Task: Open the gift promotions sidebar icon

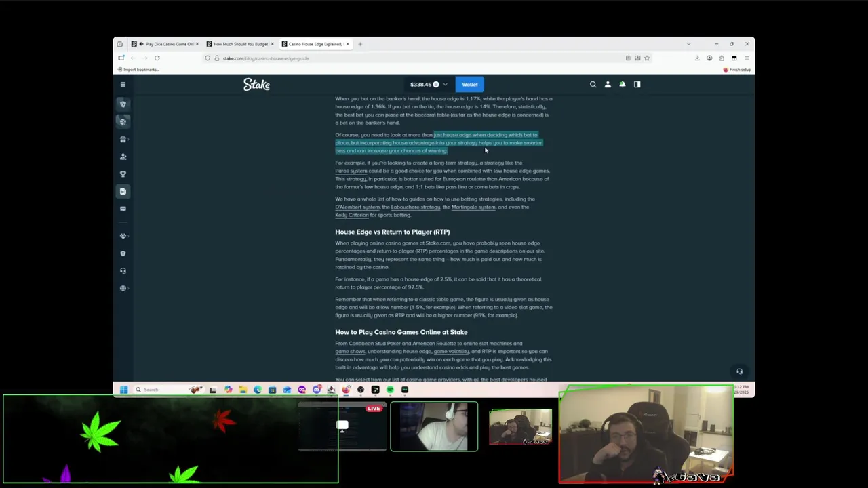Action: point(123,140)
